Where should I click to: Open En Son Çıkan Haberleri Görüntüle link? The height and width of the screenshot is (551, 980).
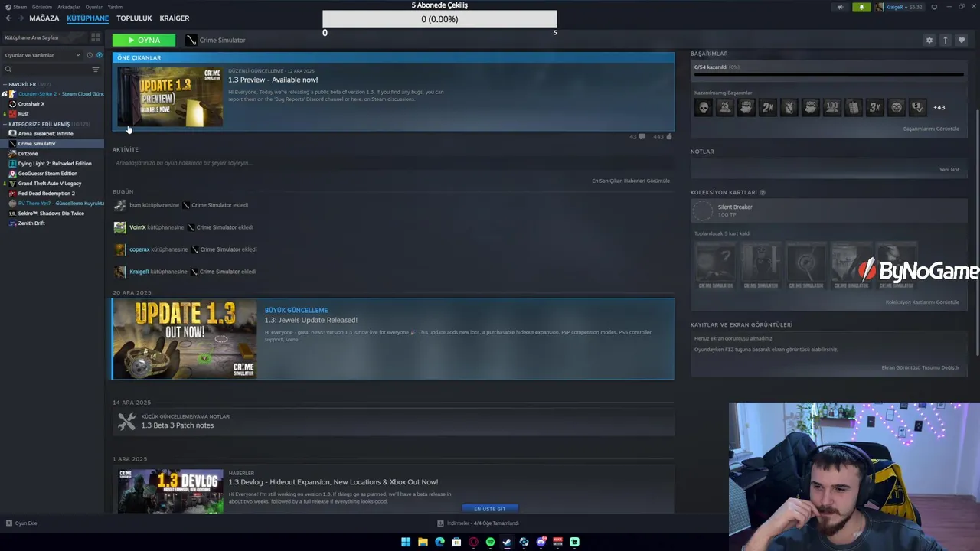click(x=631, y=181)
